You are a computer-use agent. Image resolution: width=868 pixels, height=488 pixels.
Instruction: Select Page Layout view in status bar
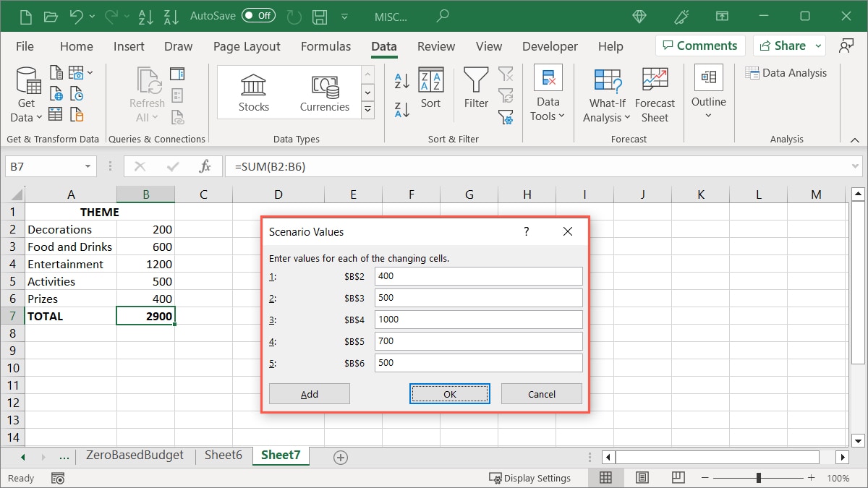[641, 477]
